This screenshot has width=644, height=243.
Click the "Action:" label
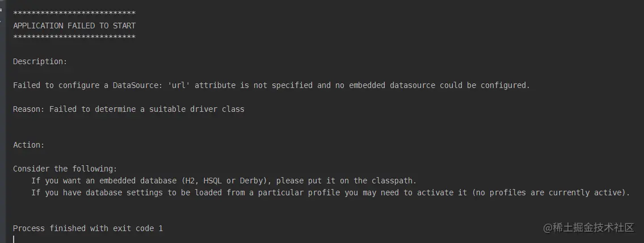(29, 145)
